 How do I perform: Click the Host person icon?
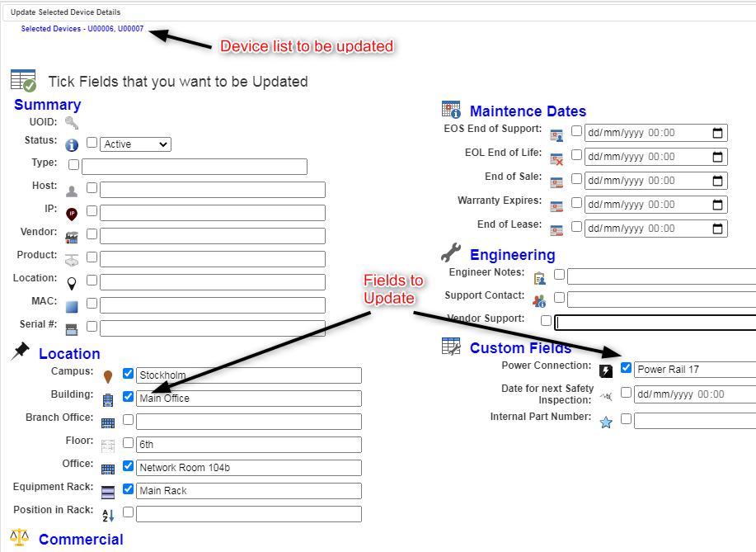72,191
